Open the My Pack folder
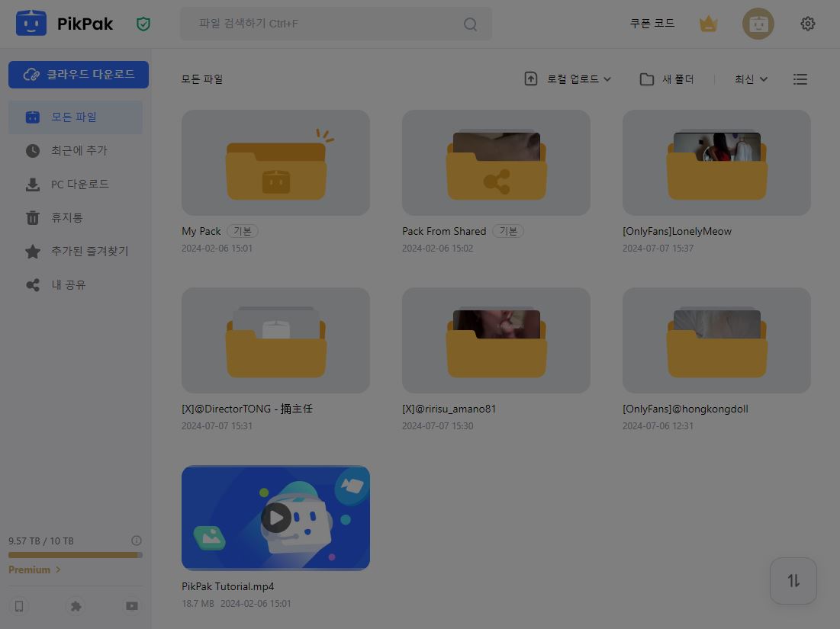Screen dimensions: 840x629 coord(276,162)
